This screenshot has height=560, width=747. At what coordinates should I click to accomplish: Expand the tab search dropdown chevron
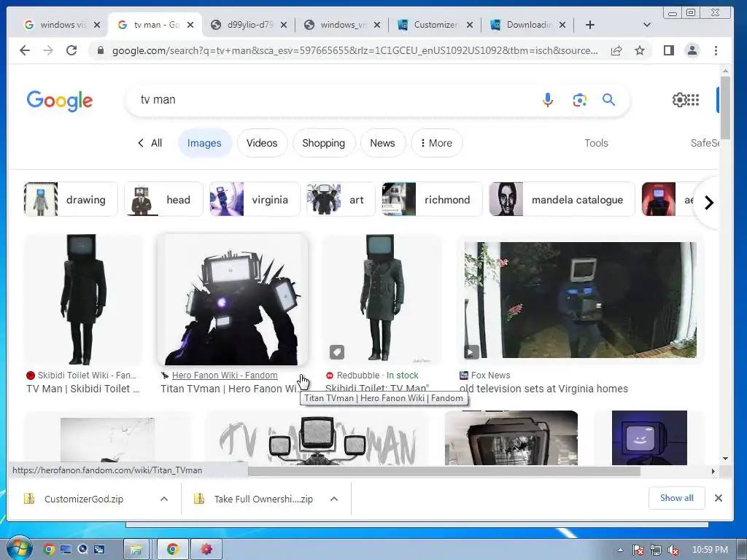[646, 25]
